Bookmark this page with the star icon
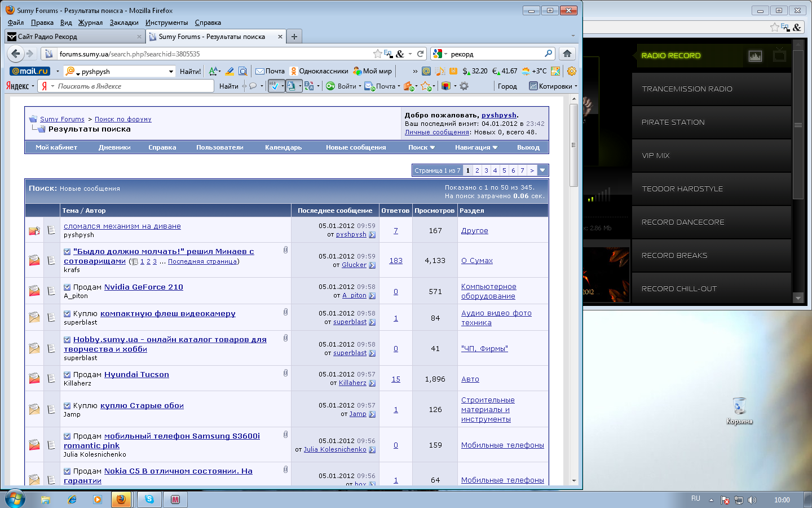Image resolution: width=812 pixels, height=508 pixels. [377, 54]
